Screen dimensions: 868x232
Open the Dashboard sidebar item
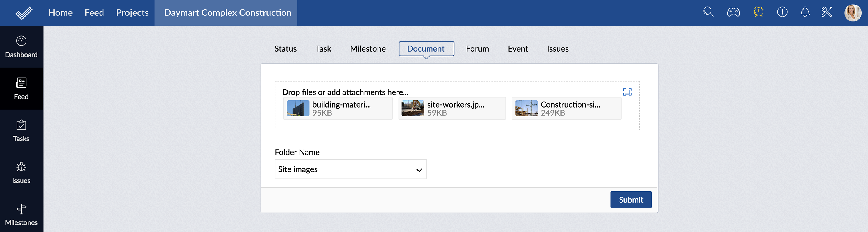(x=21, y=47)
